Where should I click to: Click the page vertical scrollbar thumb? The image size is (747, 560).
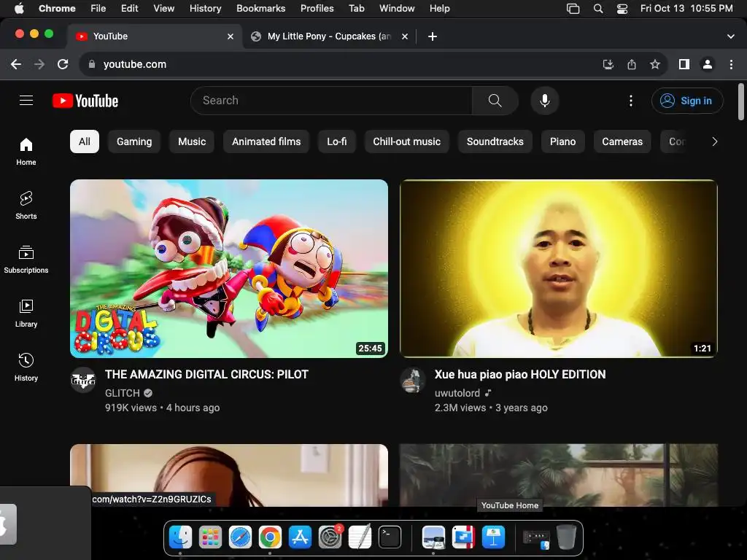[741, 102]
